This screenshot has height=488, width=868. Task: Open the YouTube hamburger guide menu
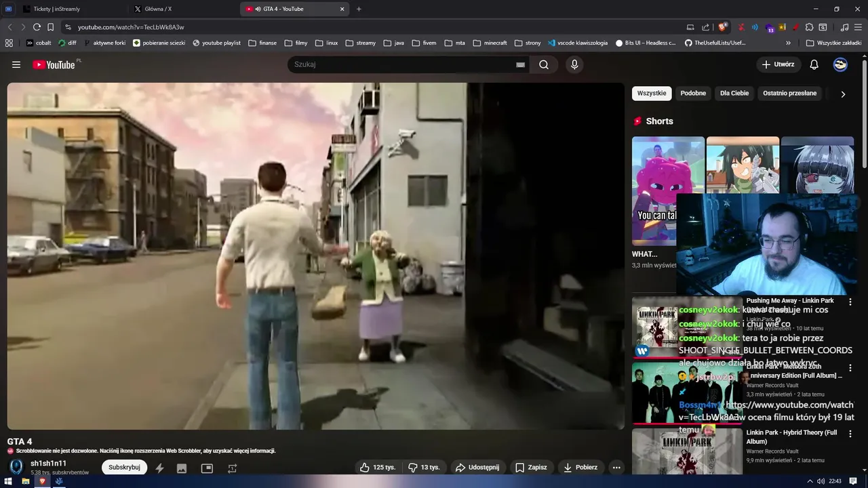(16, 64)
